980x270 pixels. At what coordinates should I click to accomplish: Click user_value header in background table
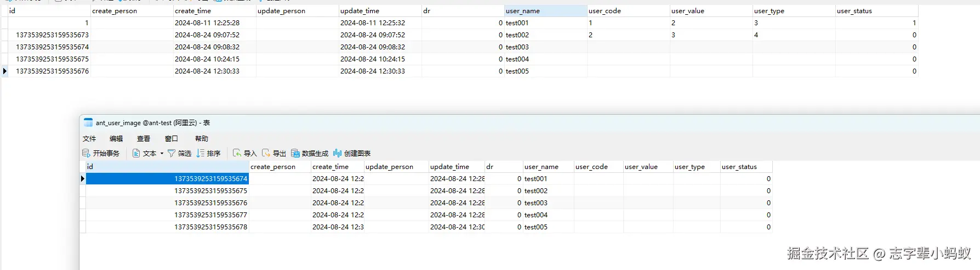coord(711,11)
